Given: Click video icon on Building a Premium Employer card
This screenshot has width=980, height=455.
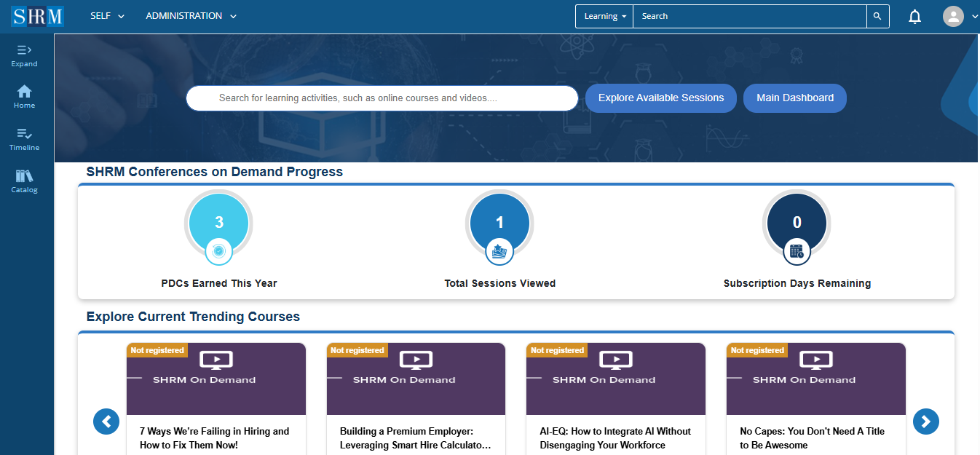Looking at the screenshot, I should tap(416, 360).
